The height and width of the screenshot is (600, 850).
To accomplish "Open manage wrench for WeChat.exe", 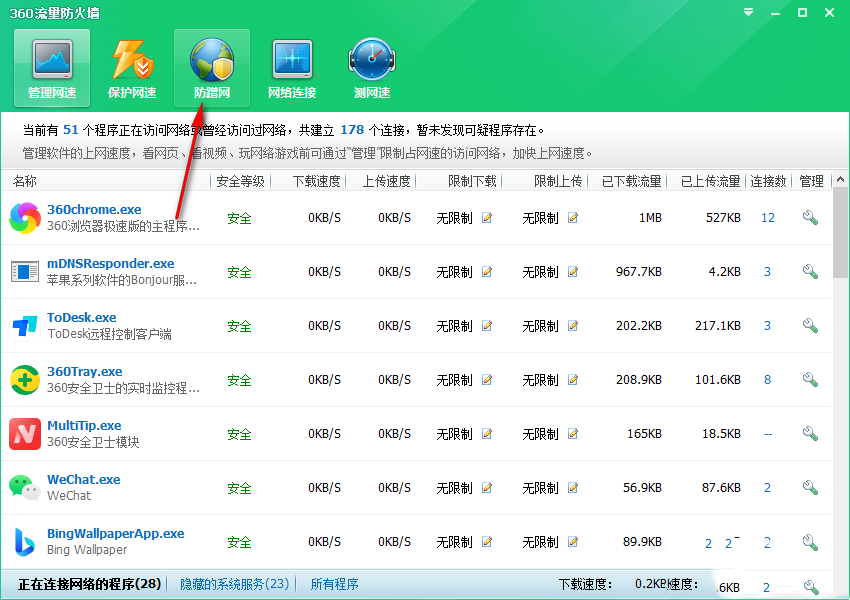I will click(x=810, y=487).
